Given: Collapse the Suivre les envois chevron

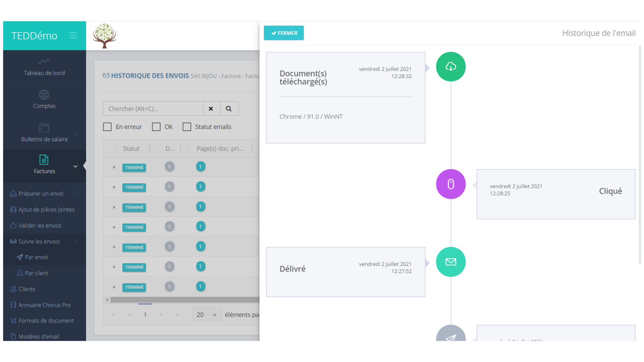Looking at the screenshot, I should 75,242.
